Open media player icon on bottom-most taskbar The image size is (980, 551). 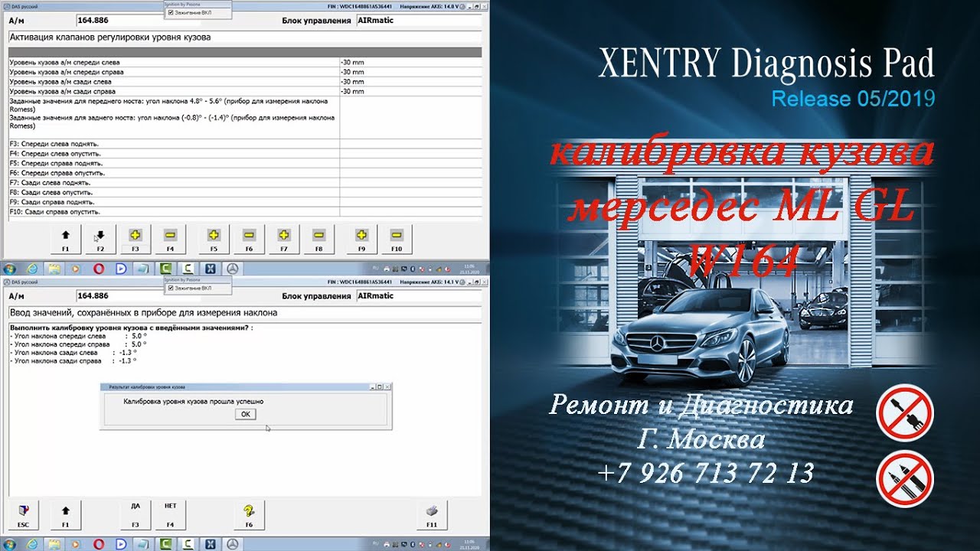(x=76, y=544)
